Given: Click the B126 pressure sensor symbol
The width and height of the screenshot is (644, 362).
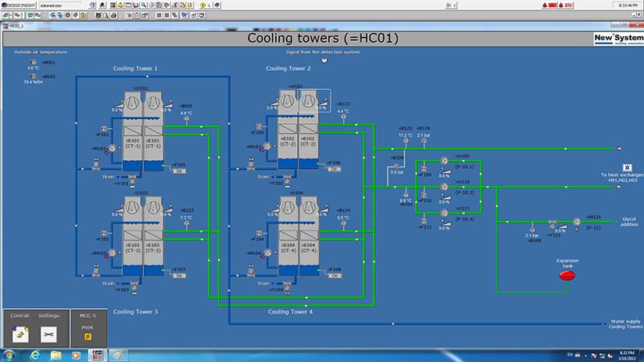Looking at the screenshot, I should 423,142.
